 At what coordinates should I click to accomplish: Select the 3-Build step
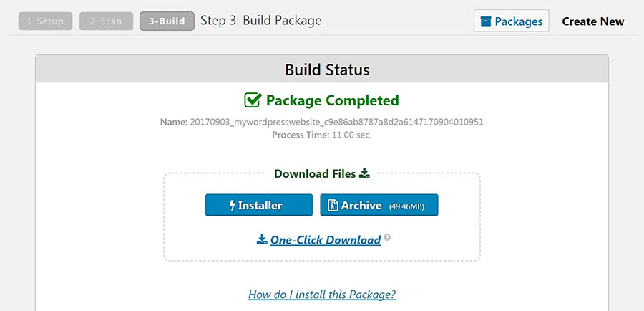[x=167, y=21]
